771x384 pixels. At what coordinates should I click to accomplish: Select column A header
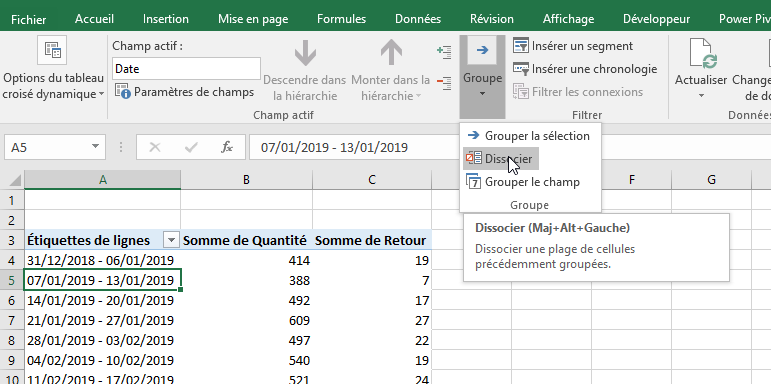pyautogui.click(x=102, y=180)
